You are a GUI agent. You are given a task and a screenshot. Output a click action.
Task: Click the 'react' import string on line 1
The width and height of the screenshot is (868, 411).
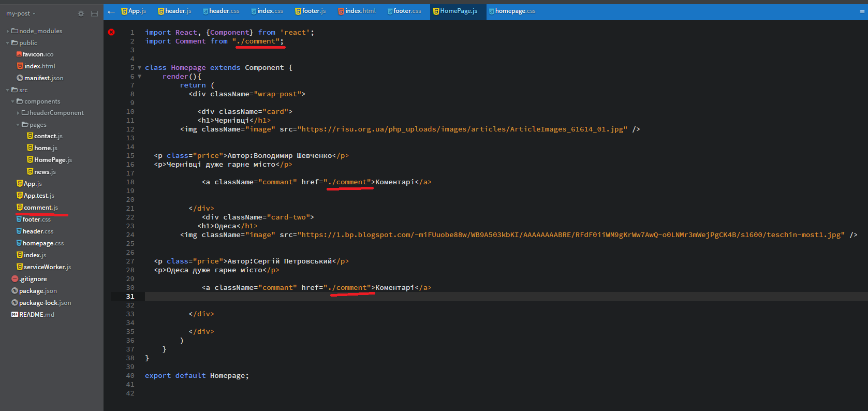pyautogui.click(x=295, y=33)
